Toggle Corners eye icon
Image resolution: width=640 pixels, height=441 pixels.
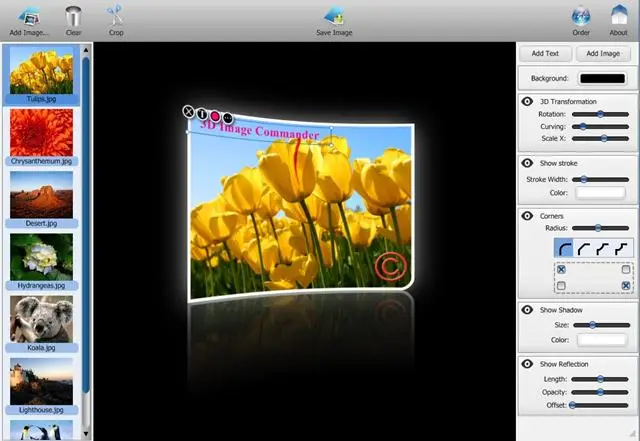click(527, 216)
